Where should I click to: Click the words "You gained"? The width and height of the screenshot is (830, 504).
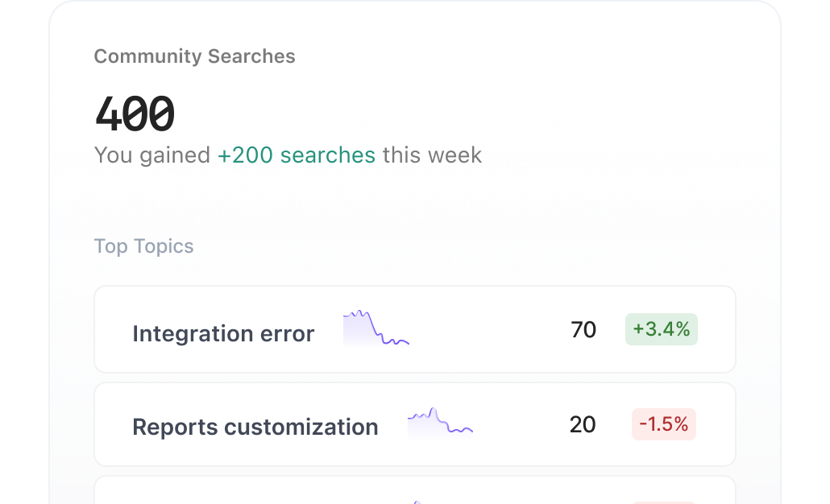152,155
